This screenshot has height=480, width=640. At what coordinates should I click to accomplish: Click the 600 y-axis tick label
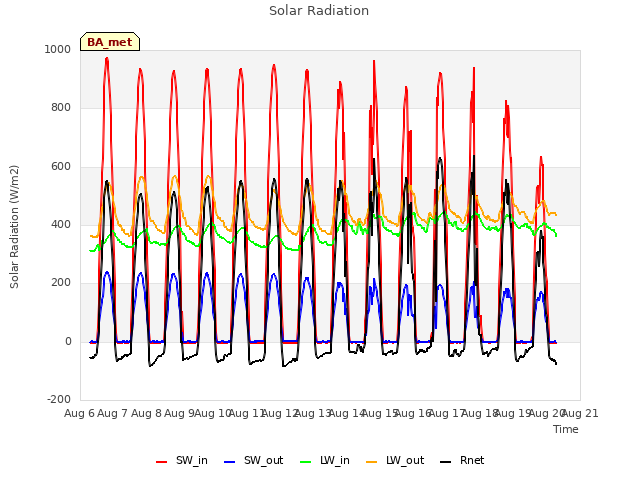tap(61, 167)
